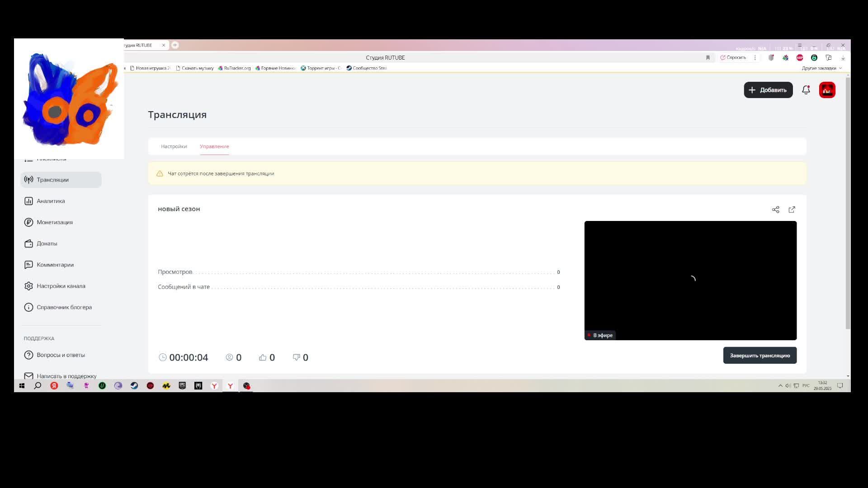Image resolution: width=868 pixels, height=488 pixels.
Task: Click the Студия RUTUBE address bar
Action: 385,57
